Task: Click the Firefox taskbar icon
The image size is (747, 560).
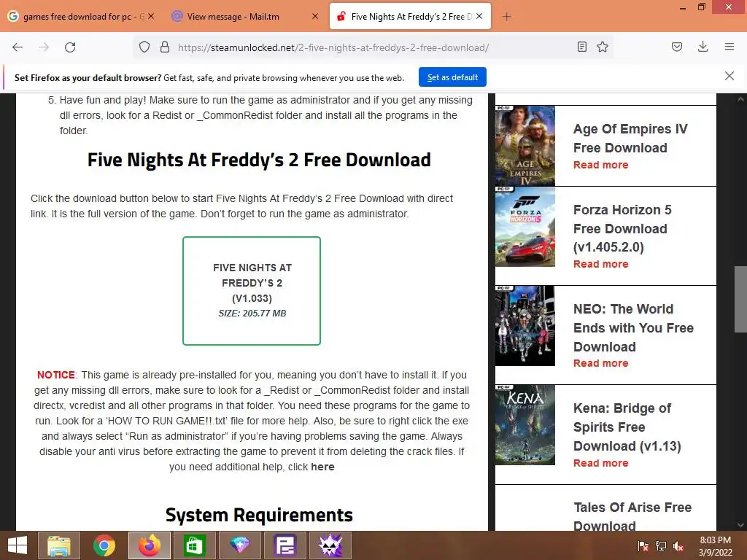Action: [x=149, y=545]
